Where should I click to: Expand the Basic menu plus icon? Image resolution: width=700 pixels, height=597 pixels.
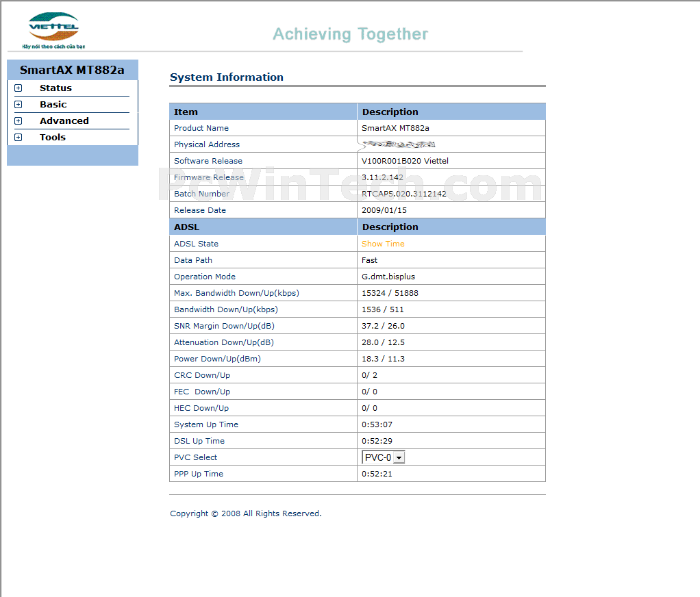click(x=18, y=105)
